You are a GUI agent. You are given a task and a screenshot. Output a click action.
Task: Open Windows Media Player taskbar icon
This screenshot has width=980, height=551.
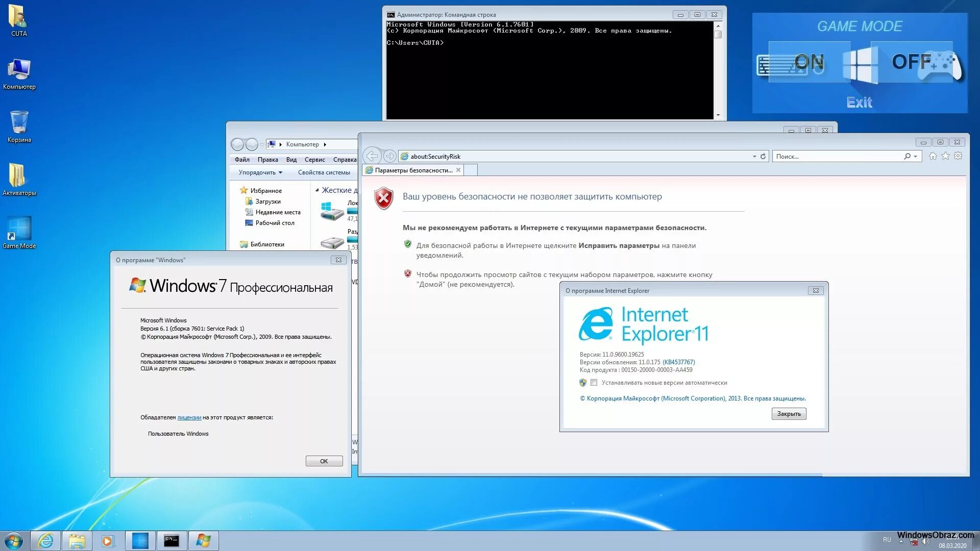tap(108, 541)
